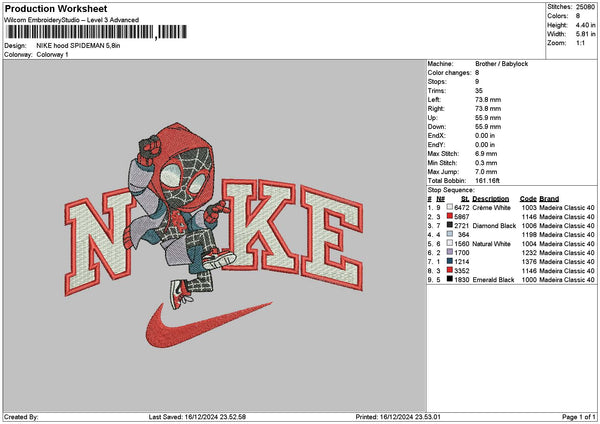Viewport: 600px width, 424px height.
Task: Click thread code 1004
Action: point(529,244)
